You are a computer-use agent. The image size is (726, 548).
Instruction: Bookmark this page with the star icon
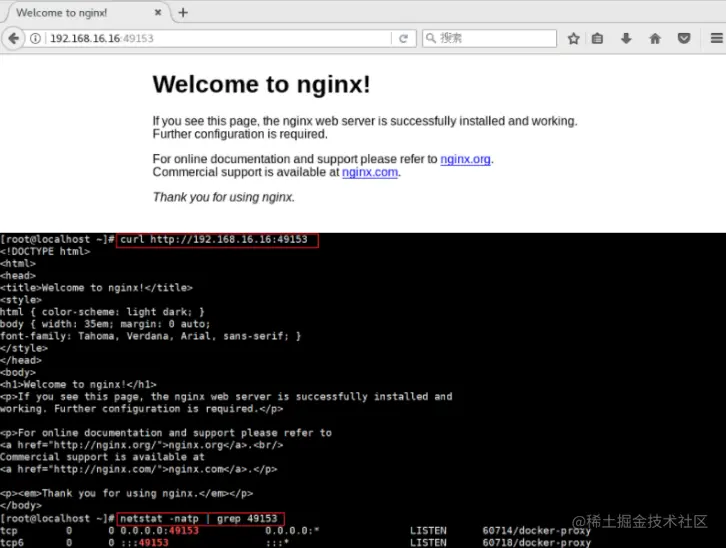(573, 38)
